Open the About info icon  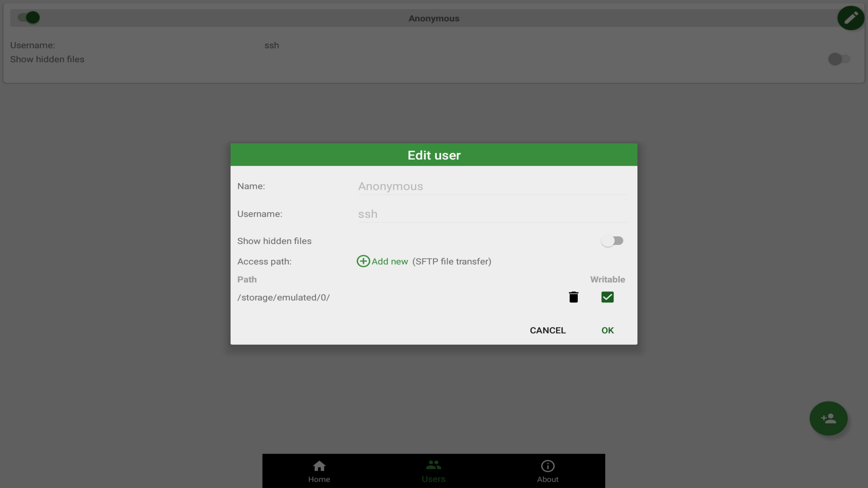tap(547, 466)
